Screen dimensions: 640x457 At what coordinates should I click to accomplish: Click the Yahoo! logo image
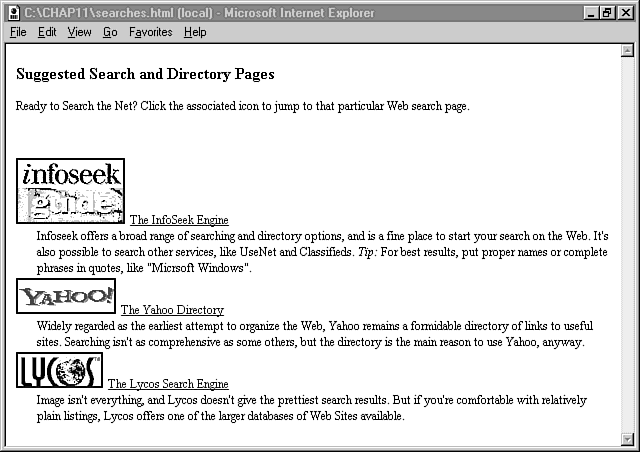pyautogui.click(x=66, y=296)
